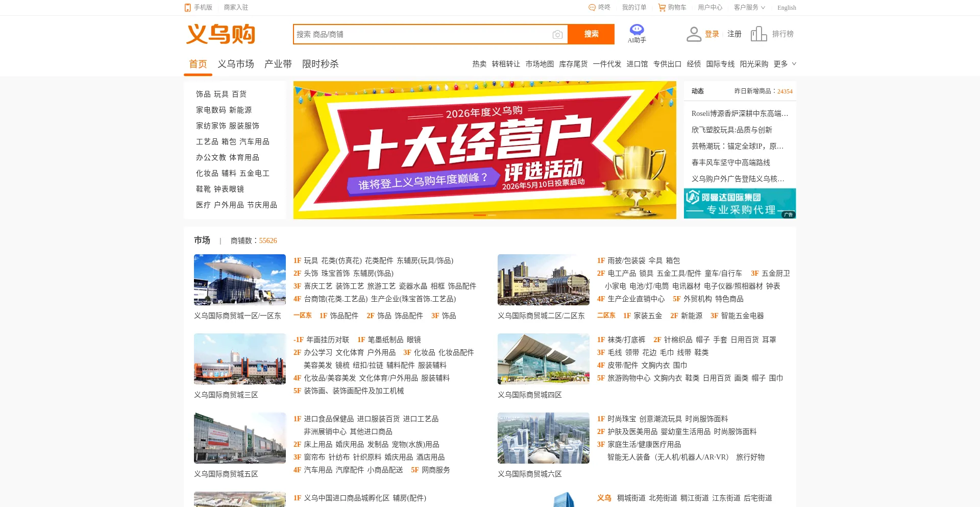This screenshot has height=507, width=980.
Task: Click the 排行榜 link
Action: [782, 34]
